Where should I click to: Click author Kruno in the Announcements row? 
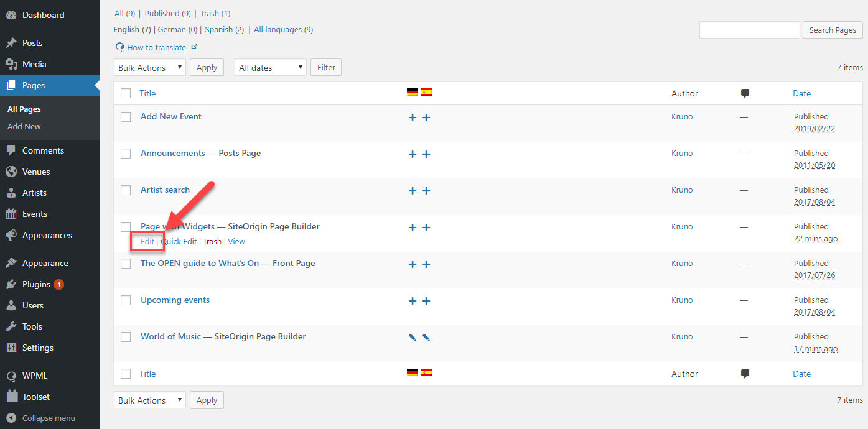point(682,153)
